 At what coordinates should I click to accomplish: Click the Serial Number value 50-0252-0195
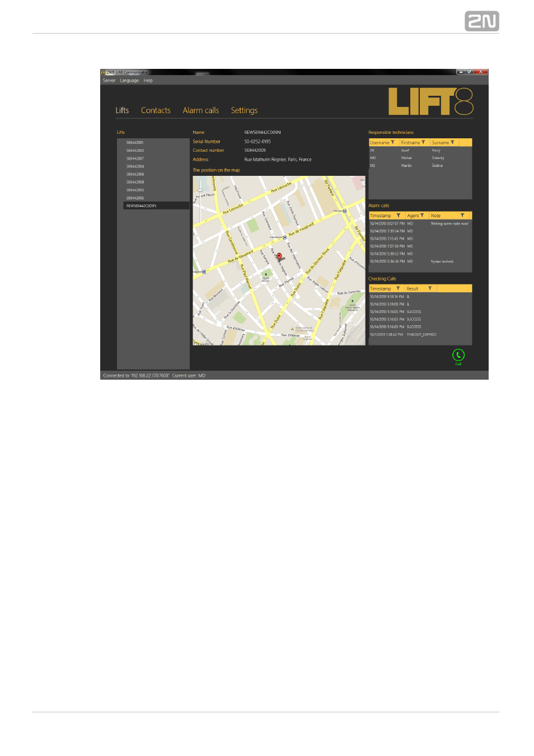pos(257,142)
